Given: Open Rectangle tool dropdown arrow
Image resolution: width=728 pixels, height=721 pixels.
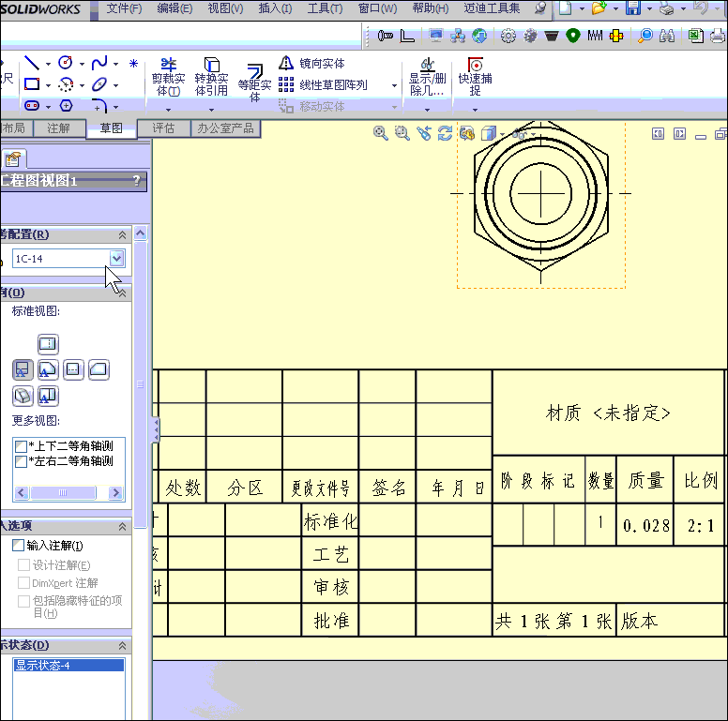Looking at the screenshot, I should (x=48, y=85).
